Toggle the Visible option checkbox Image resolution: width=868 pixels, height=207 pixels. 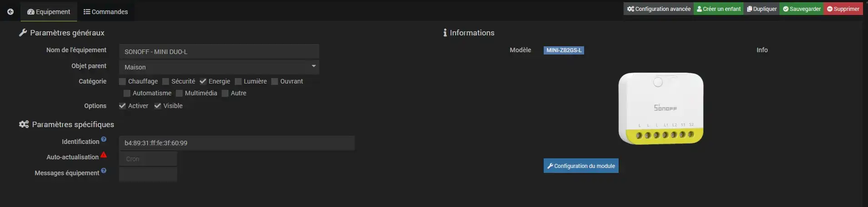pyautogui.click(x=158, y=106)
